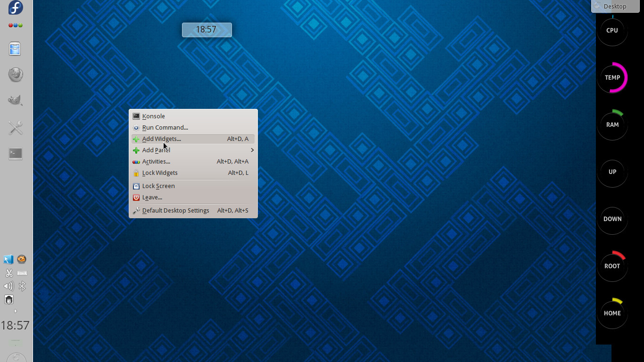
Task: Click the red power icon beside Leave
Action: 136,197
